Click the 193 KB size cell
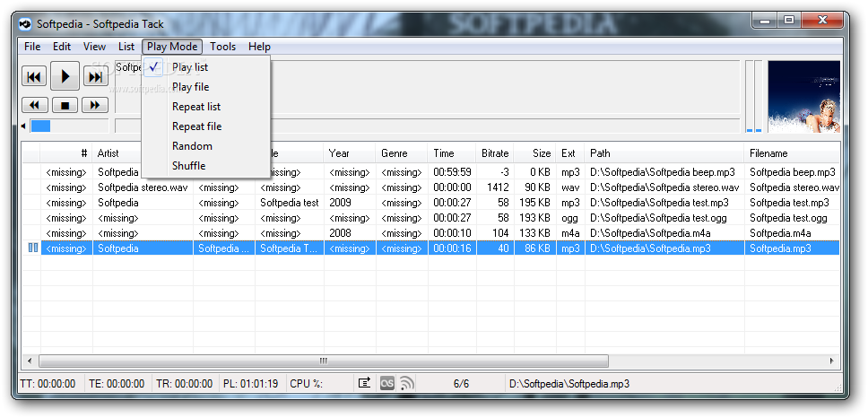This screenshot has width=868, height=418. (534, 218)
